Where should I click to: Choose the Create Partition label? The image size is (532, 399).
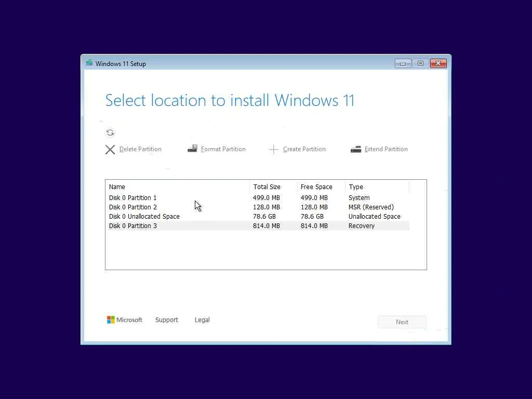(x=304, y=149)
